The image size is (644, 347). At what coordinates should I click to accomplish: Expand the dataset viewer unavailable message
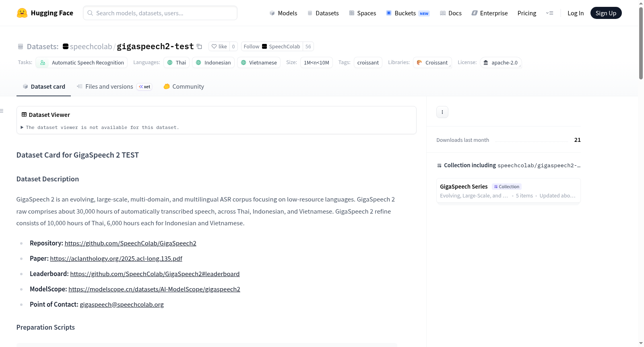(100, 127)
